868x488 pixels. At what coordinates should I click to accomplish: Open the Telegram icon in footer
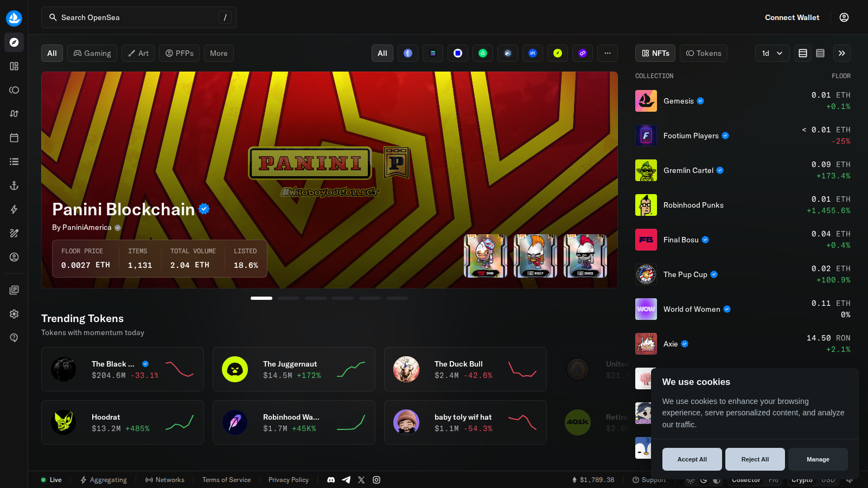click(346, 480)
